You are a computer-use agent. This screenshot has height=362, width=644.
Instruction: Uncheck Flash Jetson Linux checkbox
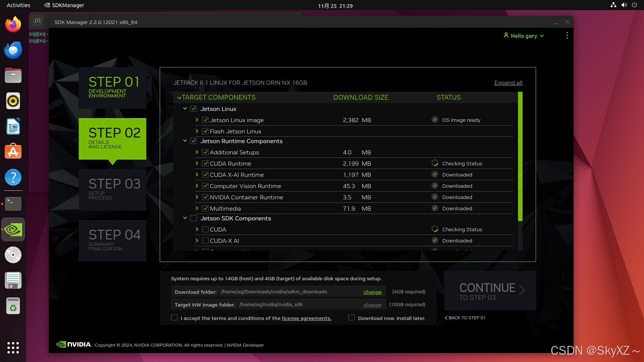point(205,131)
